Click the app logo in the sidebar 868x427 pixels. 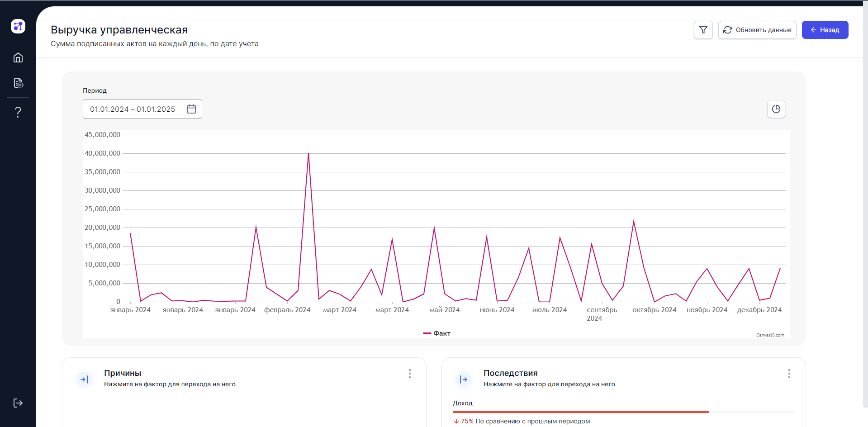[18, 26]
